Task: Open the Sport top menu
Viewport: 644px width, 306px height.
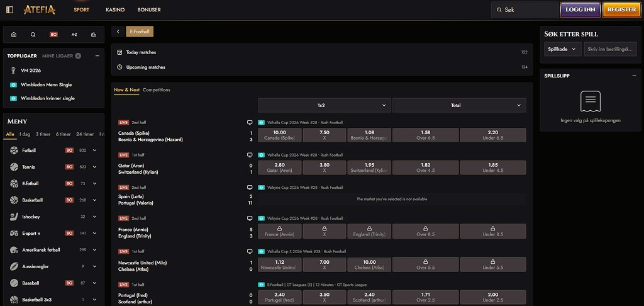Action: point(81,10)
